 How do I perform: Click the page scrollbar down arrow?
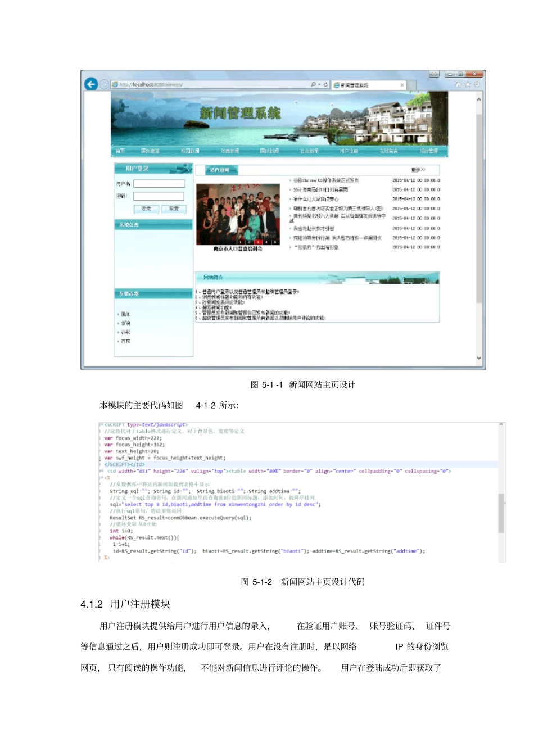479,357
